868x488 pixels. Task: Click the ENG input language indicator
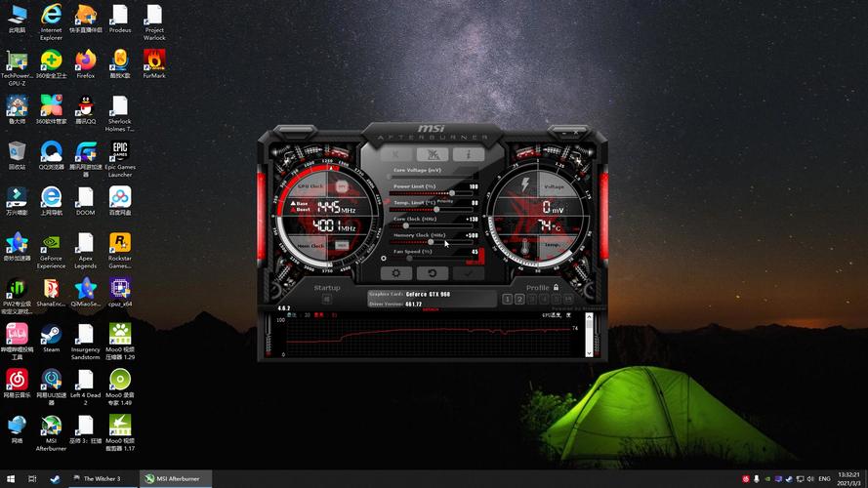tap(824, 478)
